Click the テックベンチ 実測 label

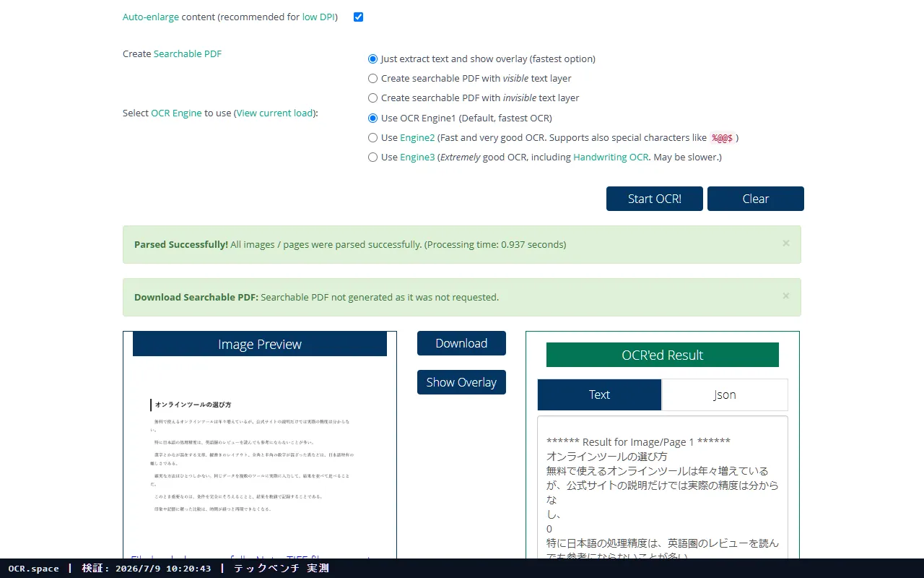(x=282, y=569)
